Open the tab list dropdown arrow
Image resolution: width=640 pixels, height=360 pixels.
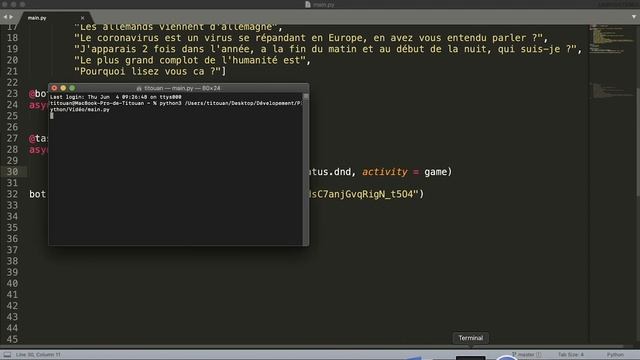[634, 17]
